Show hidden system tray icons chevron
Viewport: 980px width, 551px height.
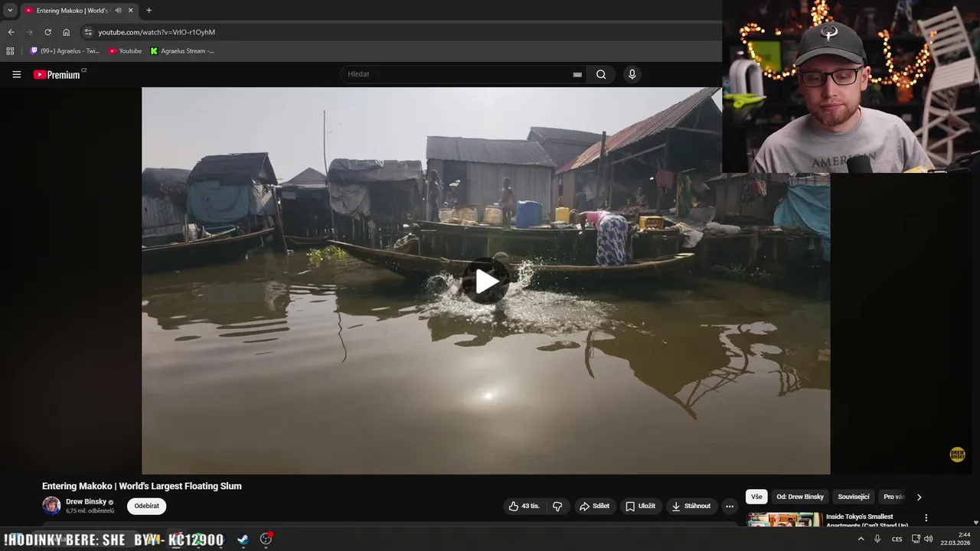861,539
